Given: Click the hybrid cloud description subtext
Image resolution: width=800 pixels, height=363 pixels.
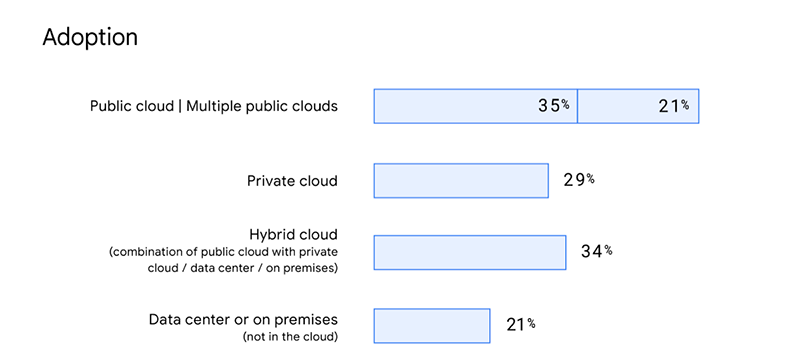Looking at the screenshot, I should 223,260.
